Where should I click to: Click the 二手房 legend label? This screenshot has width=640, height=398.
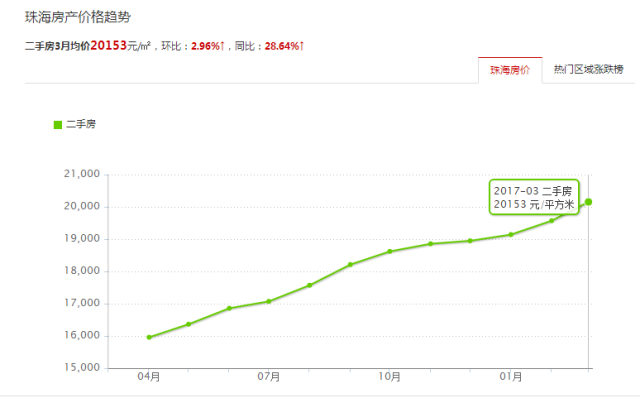coord(81,124)
